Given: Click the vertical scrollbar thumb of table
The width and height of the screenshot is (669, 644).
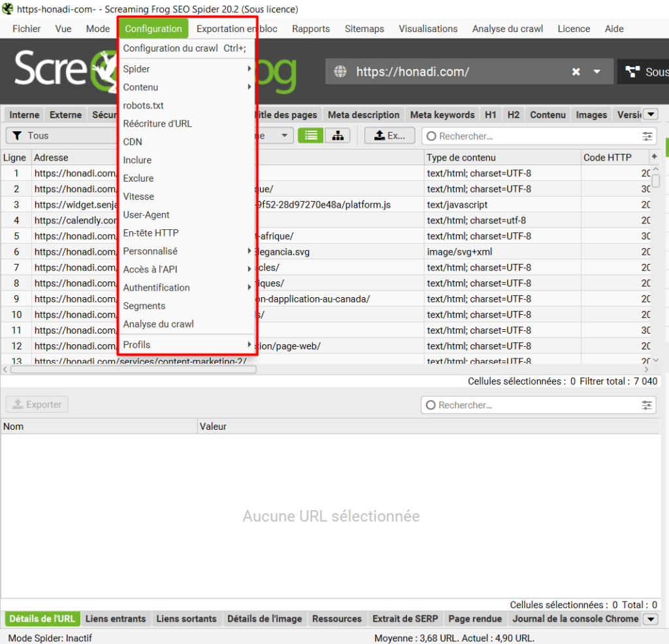Looking at the screenshot, I should pyautogui.click(x=656, y=180).
